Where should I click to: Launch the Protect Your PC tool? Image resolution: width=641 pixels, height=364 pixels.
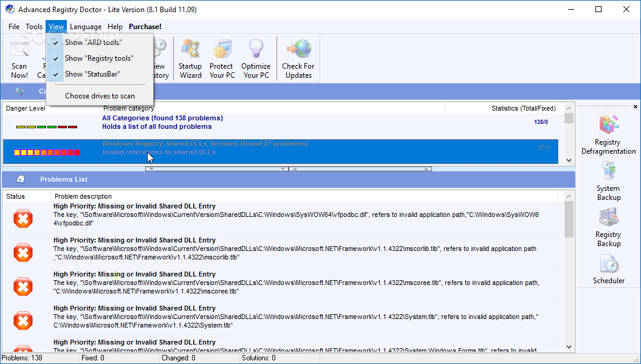(222, 58)
